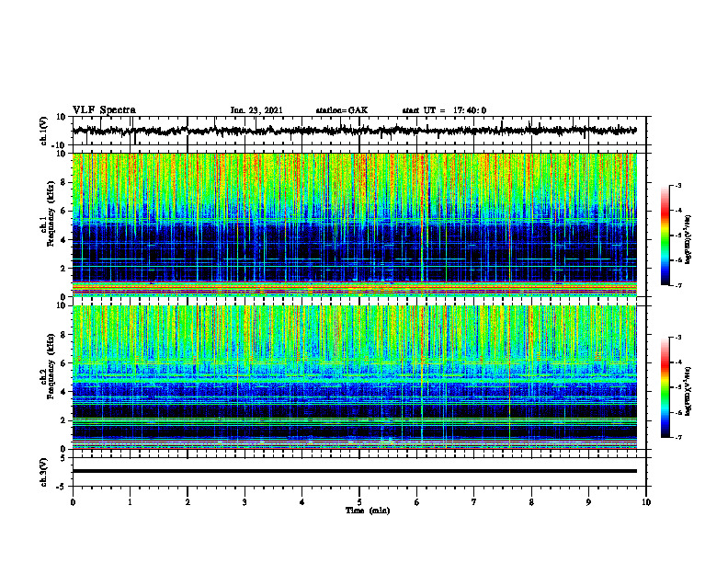Click the "ch.1(V)" axis label
Screen dimensions: 728x563
pyautogui.click(x=43, y=131)
